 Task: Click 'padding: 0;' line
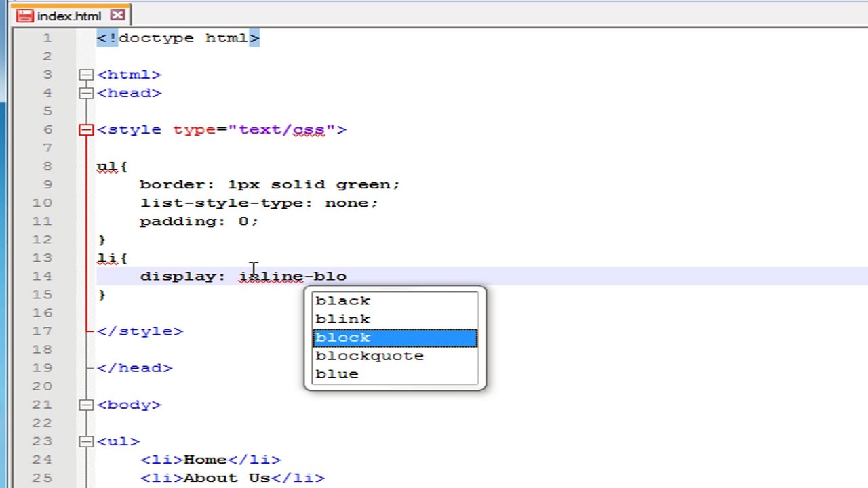point(199,221)
